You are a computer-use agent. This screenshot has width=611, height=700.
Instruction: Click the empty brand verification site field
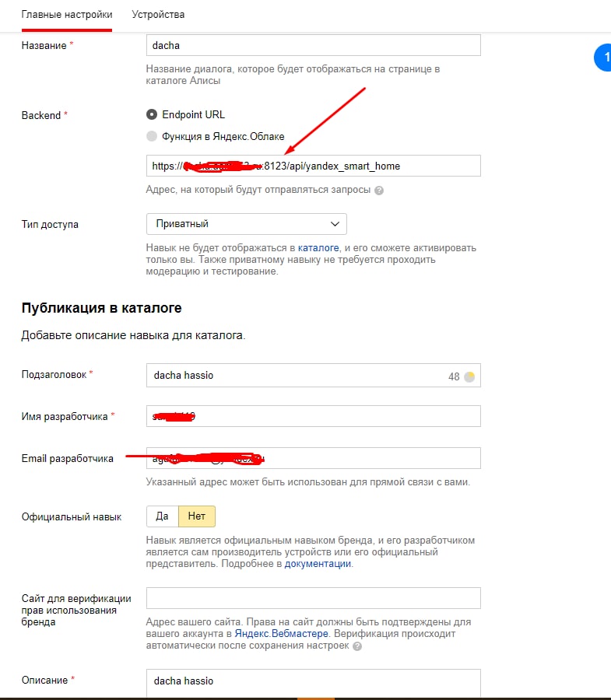click(x=313, y=598)
